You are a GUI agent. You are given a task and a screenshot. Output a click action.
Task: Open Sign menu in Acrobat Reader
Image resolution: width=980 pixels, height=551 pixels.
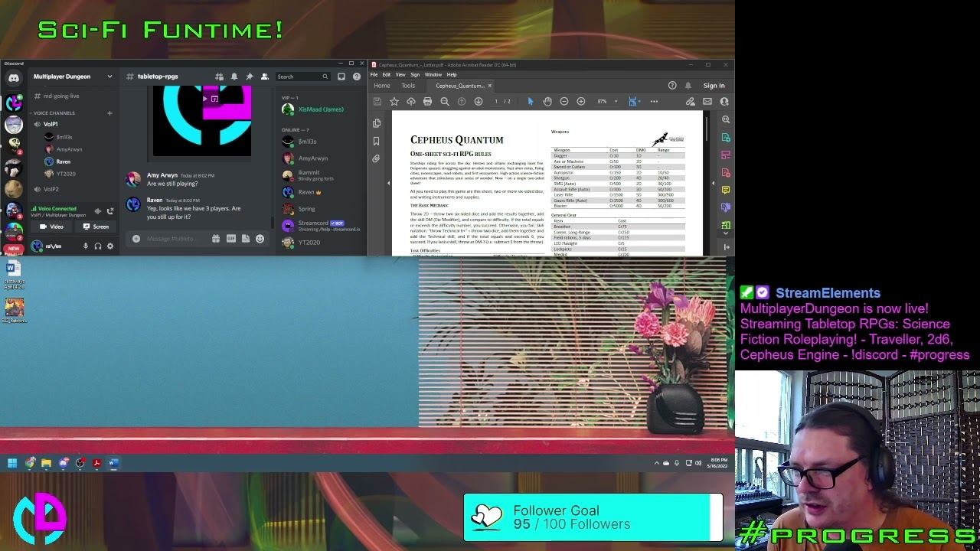point(415,75)
